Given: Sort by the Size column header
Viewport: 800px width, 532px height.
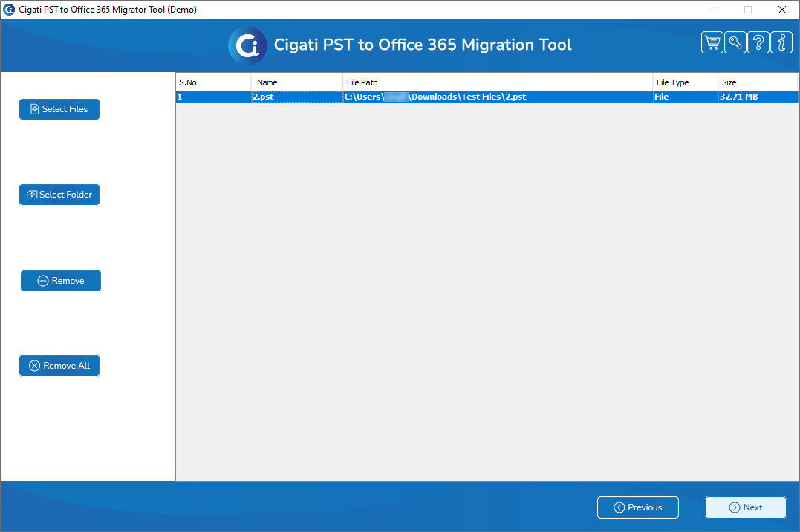Looking at the screenshot, I should coord(758,82).
